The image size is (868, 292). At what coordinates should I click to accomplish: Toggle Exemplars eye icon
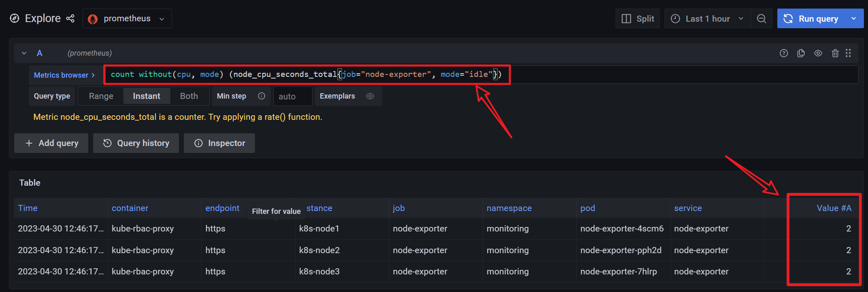point(370,96)
